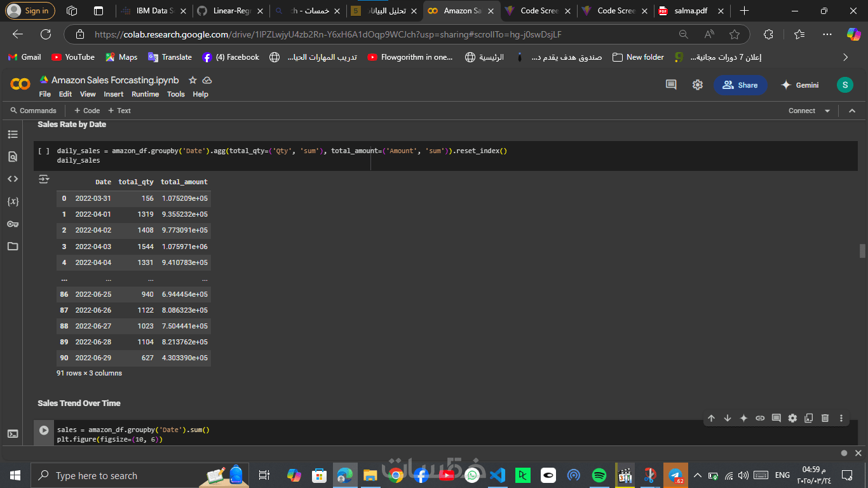Add a comment to the selected cell
This screenshot has height=488, width=868.
[776, 418]
